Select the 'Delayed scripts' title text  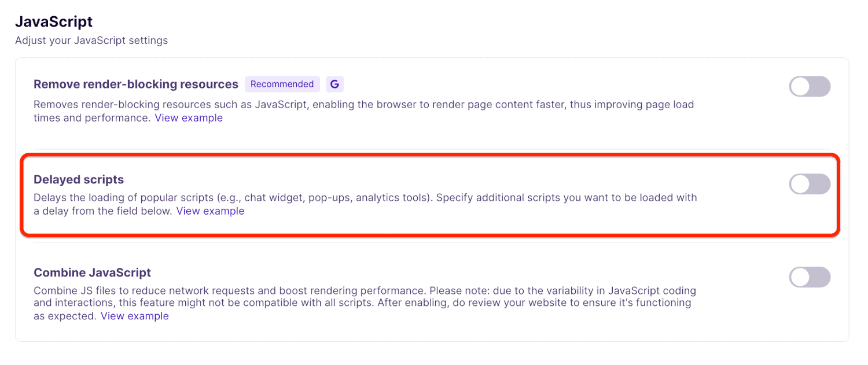[x=79, y=179]
